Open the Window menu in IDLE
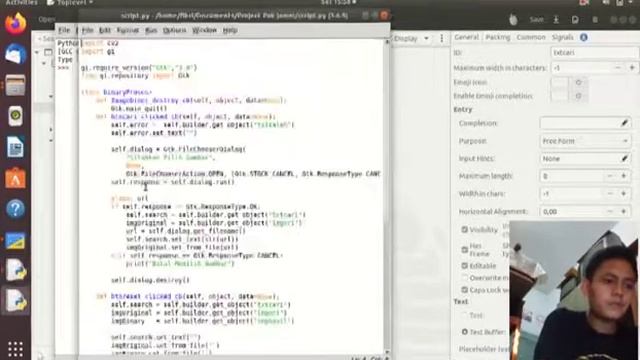This screenshot has height=360, width=640. 204,30
